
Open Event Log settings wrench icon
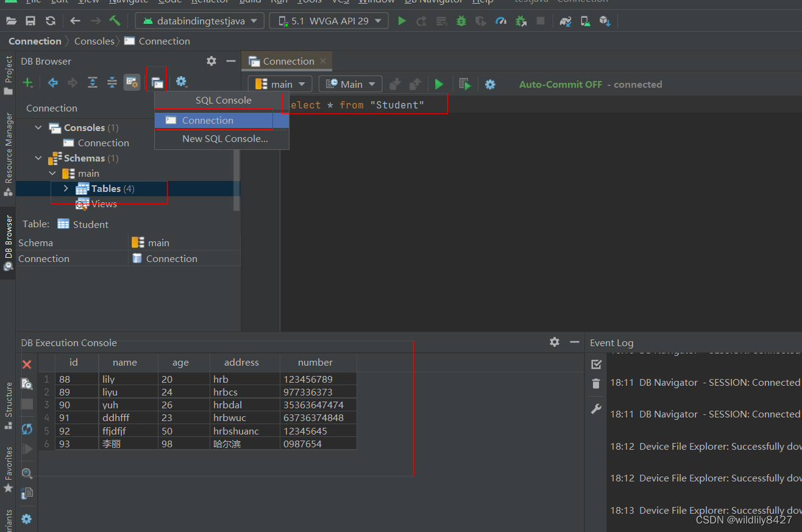point(596,409)
